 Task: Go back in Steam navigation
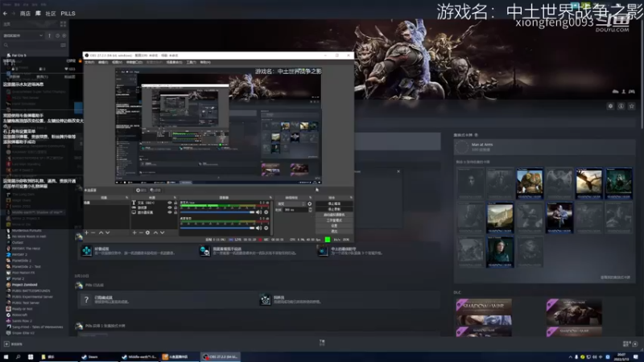click(5, 13)
